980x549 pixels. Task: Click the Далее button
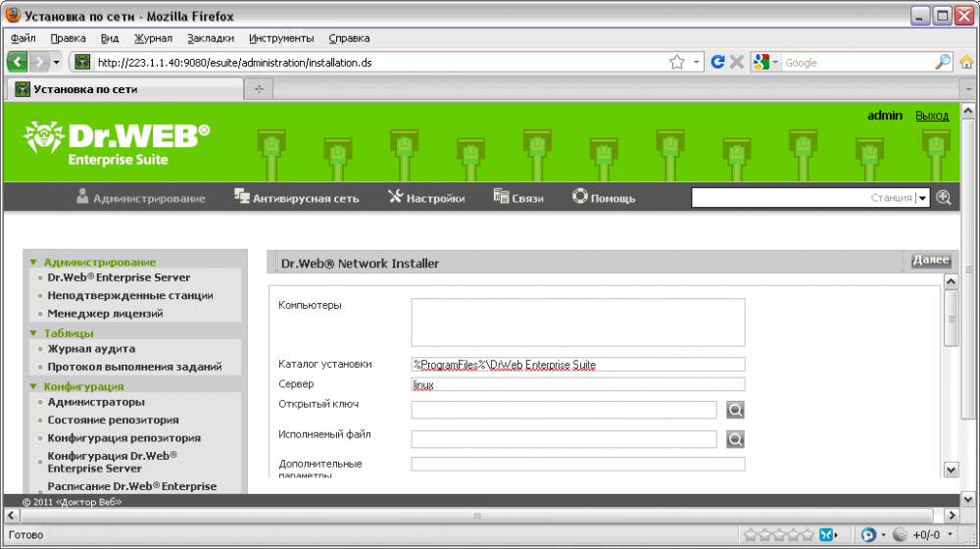tap(930, 260)
